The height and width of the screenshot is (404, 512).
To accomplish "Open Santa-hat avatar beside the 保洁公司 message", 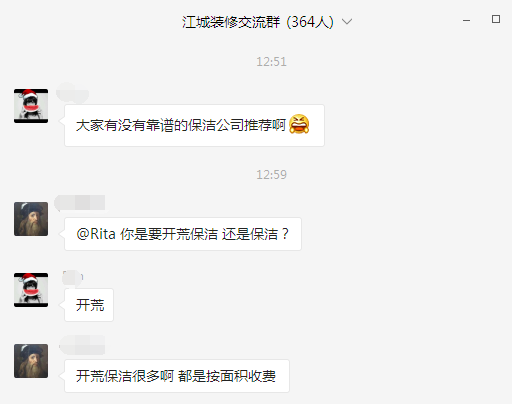I will pyautogui.click(x=31, y=106).
